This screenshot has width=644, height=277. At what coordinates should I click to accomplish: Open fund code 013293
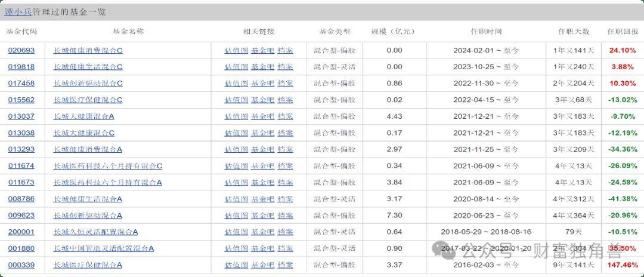[x=21, y=150]
